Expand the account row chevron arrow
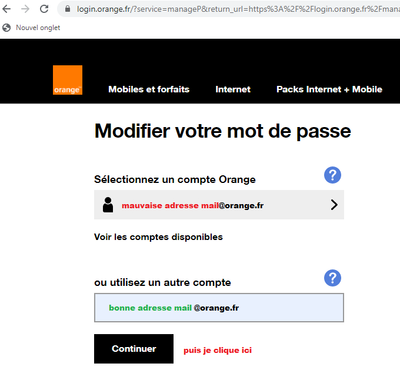 pyautogui.click(x=334, y=205)
